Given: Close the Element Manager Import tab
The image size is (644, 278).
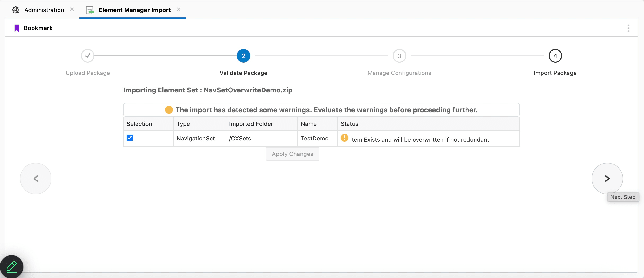Looking at the screenshot, I should (178, 9).
